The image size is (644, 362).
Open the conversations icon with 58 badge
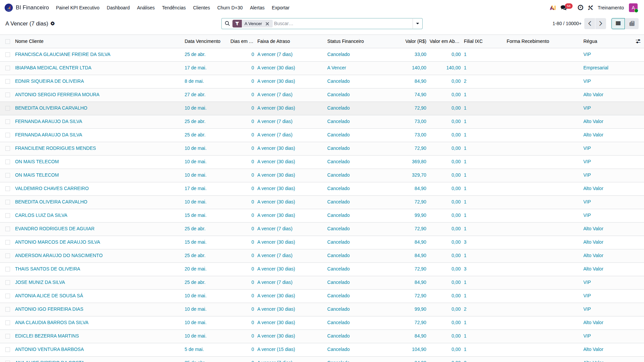tap(566, 7)
